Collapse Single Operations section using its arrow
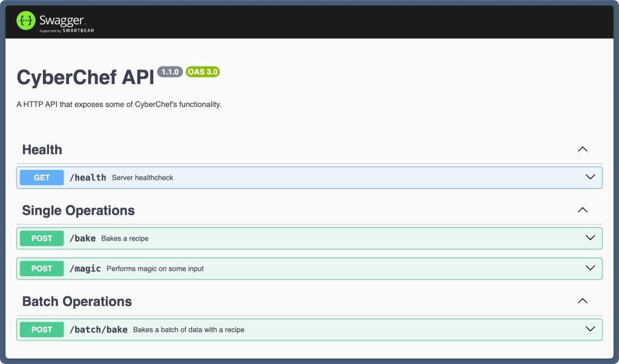Screen dimensions: 619x364 point(582,210)
